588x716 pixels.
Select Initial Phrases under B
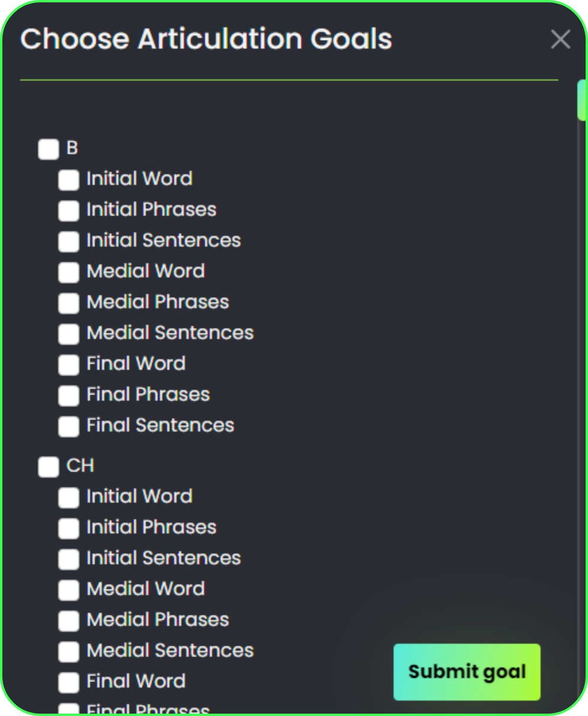pos(69,211)
